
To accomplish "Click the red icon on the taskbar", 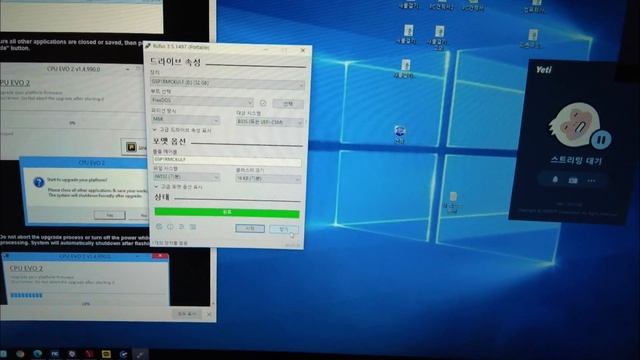I will [89, 354].
